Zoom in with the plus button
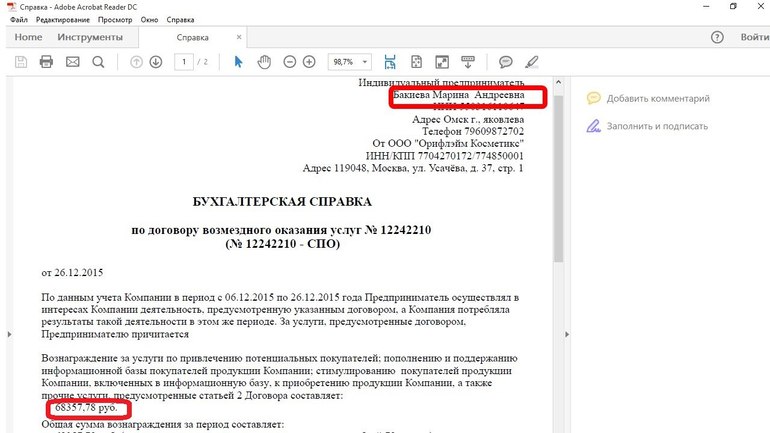Viewport: 770px width, 433px height. (x=309, y=62)
